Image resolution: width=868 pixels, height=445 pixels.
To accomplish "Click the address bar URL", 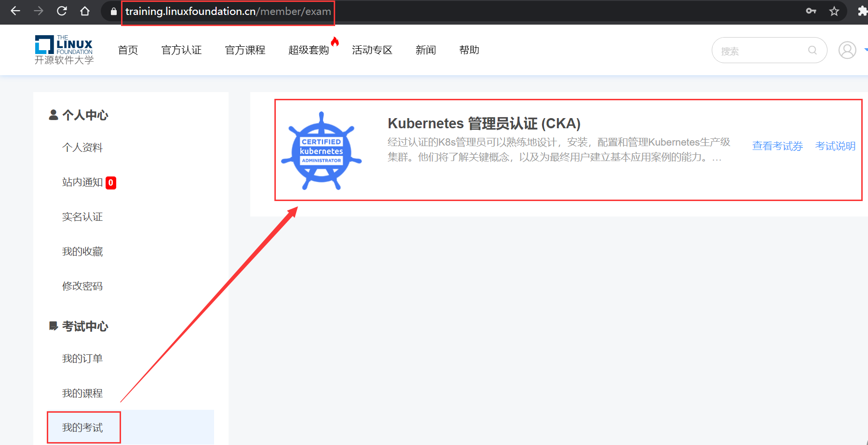I will (x=228, y=11).
